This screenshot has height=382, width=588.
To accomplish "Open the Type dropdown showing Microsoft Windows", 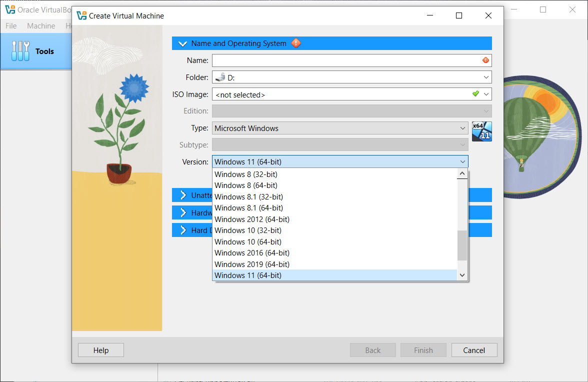I will pos(340,128).
